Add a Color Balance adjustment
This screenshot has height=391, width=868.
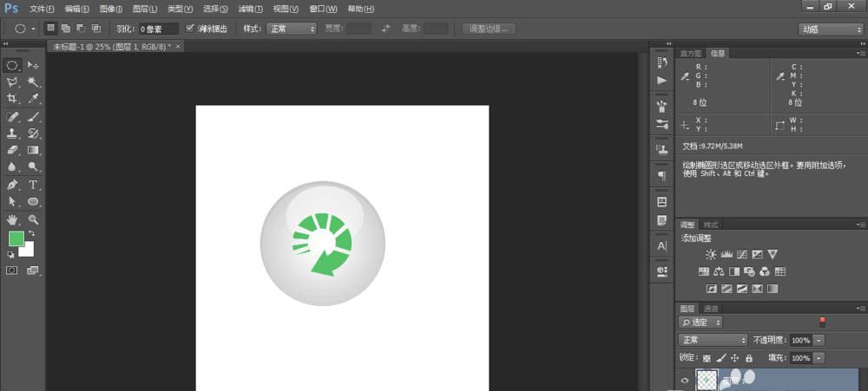click(x=720, y=272)
